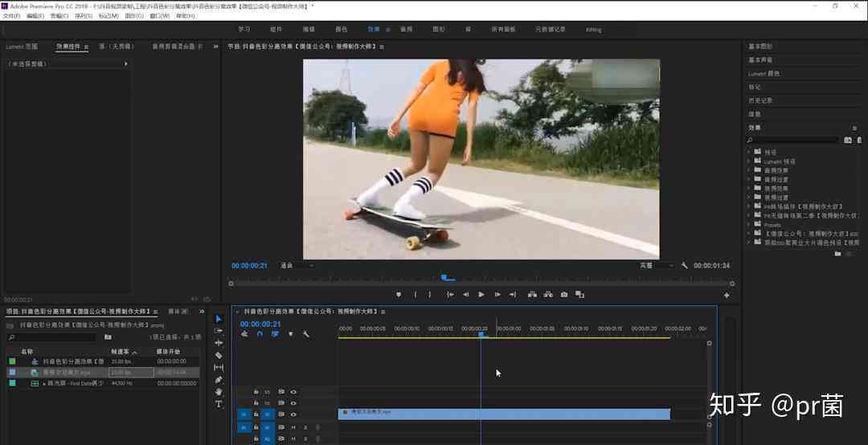Open the program monitor panel menu
This screenshot has width=868, height=445.
[x=382, y=47]
